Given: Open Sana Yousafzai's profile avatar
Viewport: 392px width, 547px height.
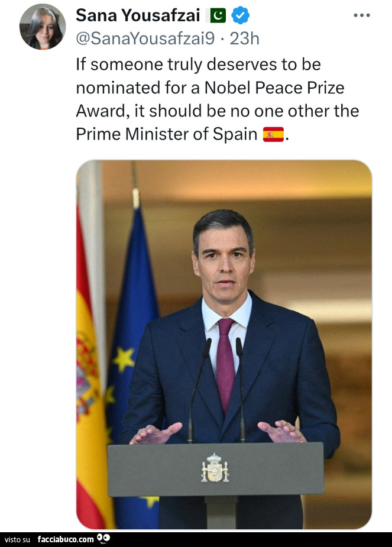Looking at the screenshot, I should 42,27.
